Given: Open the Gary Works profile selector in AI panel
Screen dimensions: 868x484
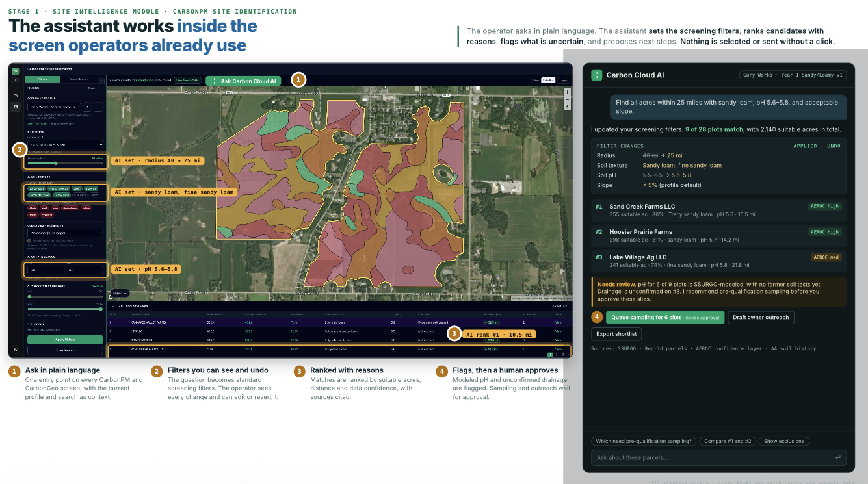Looking at the screenshot, I should (x=793, y=75).
